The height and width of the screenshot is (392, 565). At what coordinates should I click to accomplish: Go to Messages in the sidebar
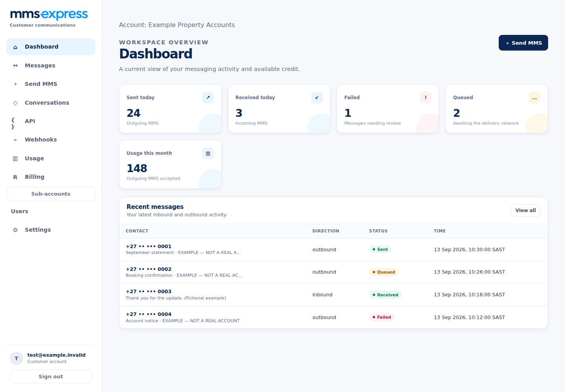pyautogui.click(x=51, y=65)
